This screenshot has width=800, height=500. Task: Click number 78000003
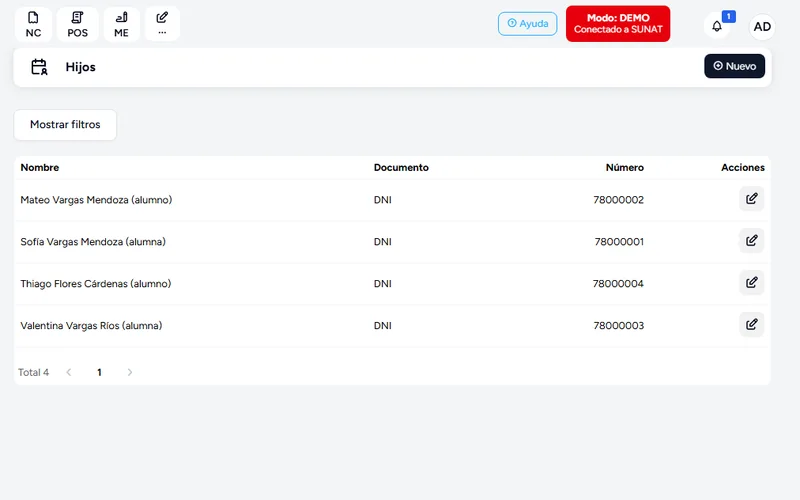click(x=618, y=326)
